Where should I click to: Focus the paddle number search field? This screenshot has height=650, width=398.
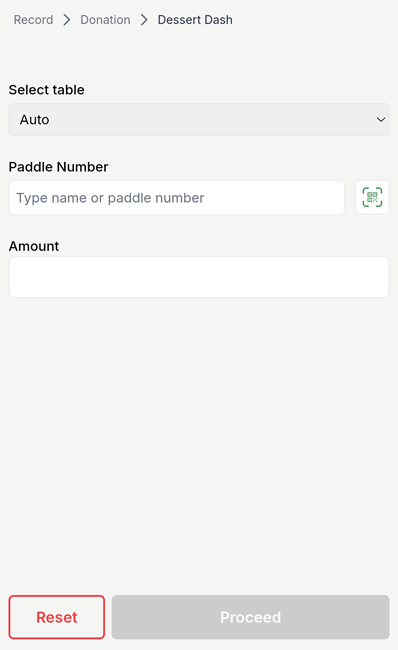177,198
